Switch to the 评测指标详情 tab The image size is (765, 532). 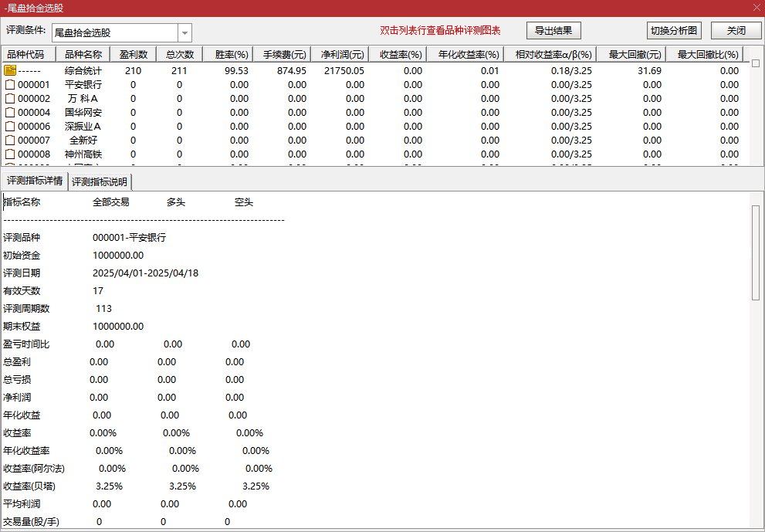pyautogui.click(x=35, y=181)
